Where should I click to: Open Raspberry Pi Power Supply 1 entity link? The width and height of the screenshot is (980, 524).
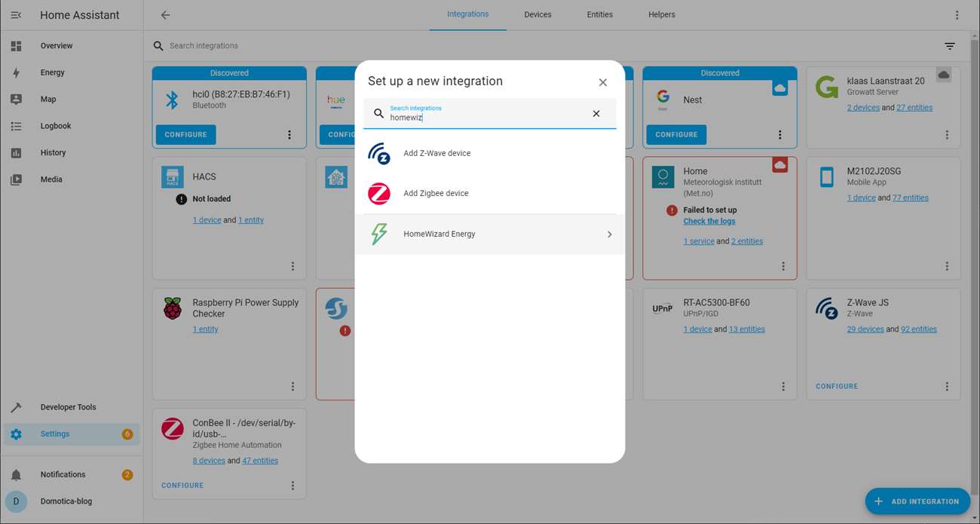click(x=206, y=329)
